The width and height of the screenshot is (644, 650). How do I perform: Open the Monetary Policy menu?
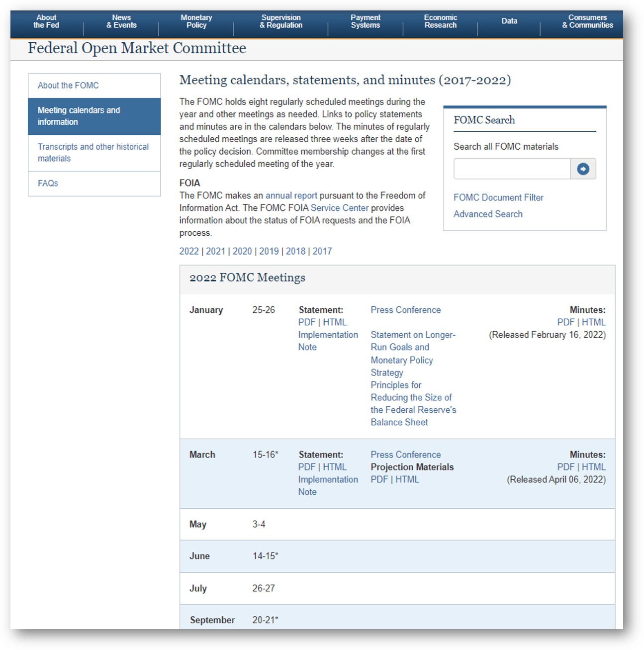pyautogui.click(x=196, y=21)
